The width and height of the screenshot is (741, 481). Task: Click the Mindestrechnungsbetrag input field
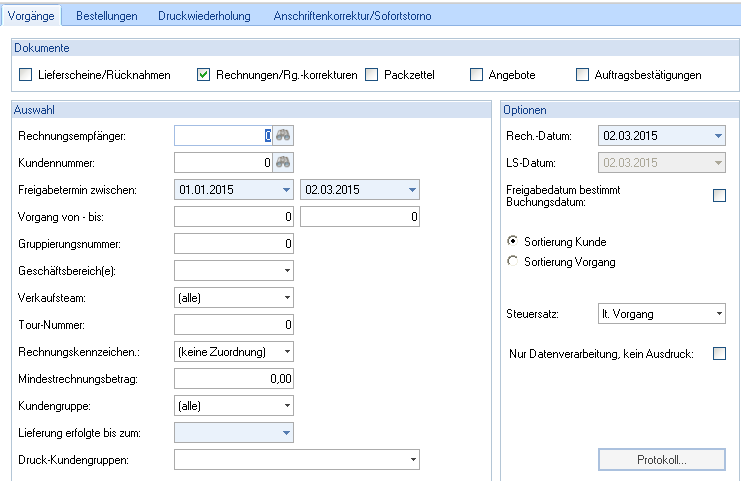[233, 379]
